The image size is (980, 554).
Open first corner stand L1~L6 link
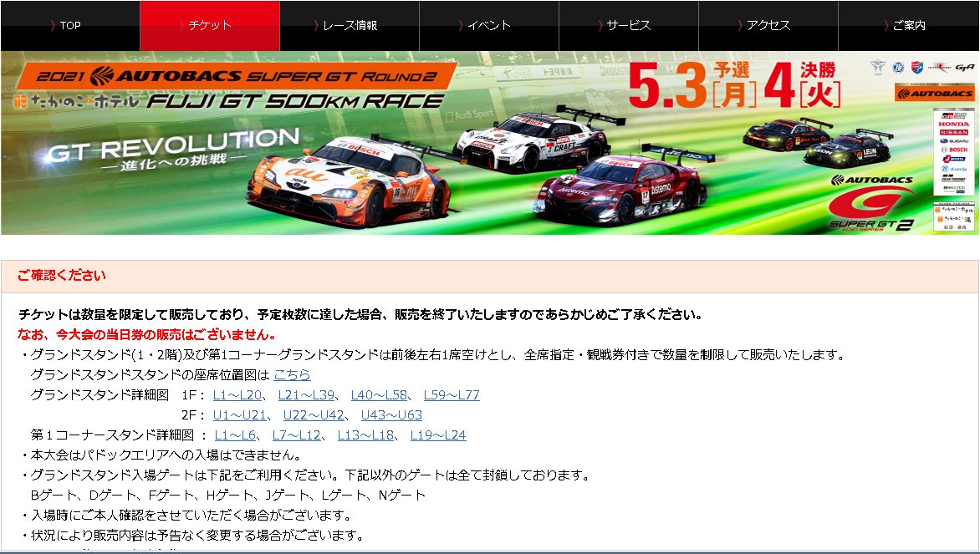235,435
